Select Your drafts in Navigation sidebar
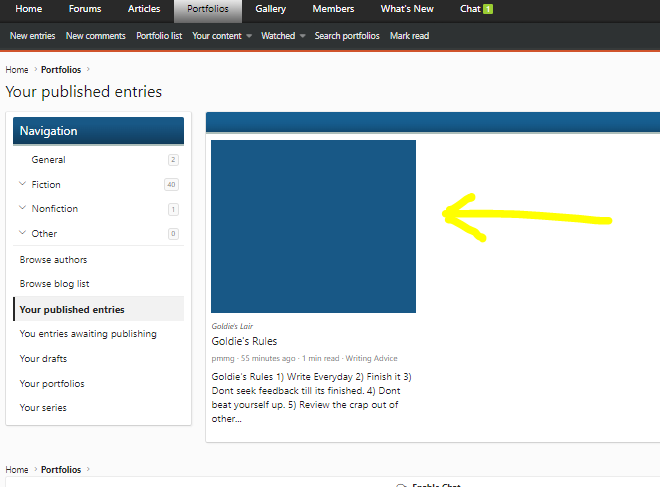This screenshot has width=660, height=487. [x=43, y=358]
